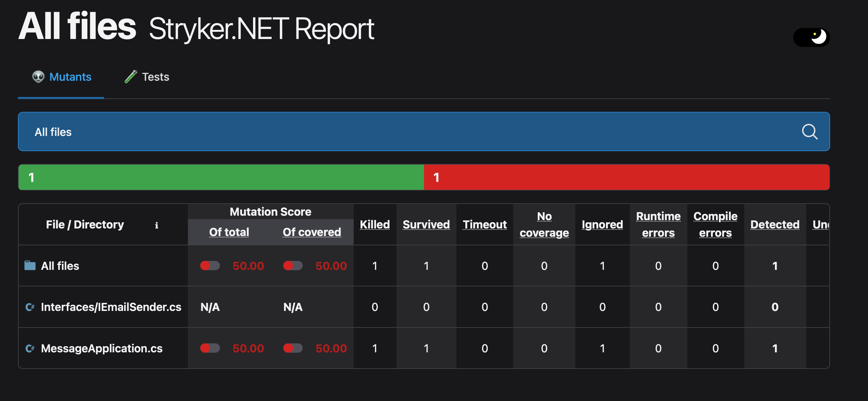868x401 pixels.
Task: Click the File / Directory column header
Action: 85,225
